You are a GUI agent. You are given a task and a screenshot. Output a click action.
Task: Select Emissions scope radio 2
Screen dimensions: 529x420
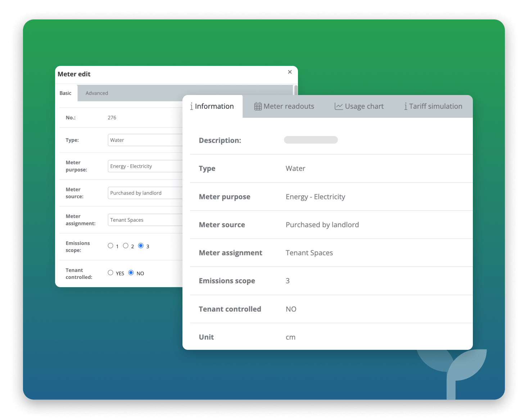point(126,246)
